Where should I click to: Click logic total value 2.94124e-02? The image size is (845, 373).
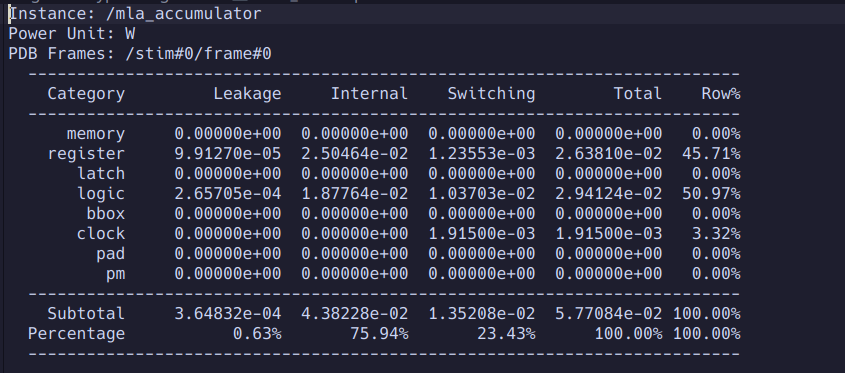tap(609, 194)
